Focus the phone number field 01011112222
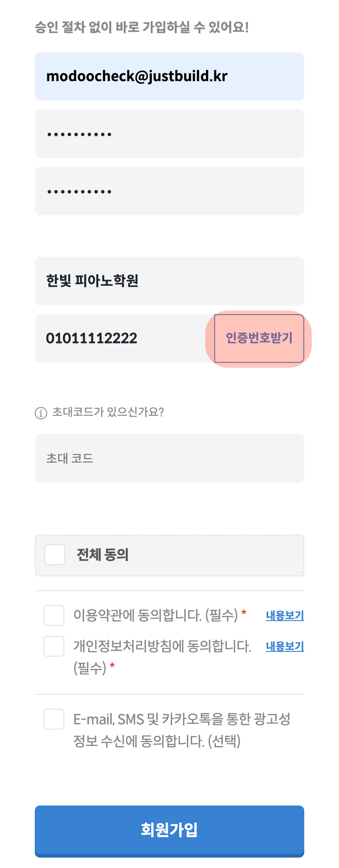 (117, 339)
